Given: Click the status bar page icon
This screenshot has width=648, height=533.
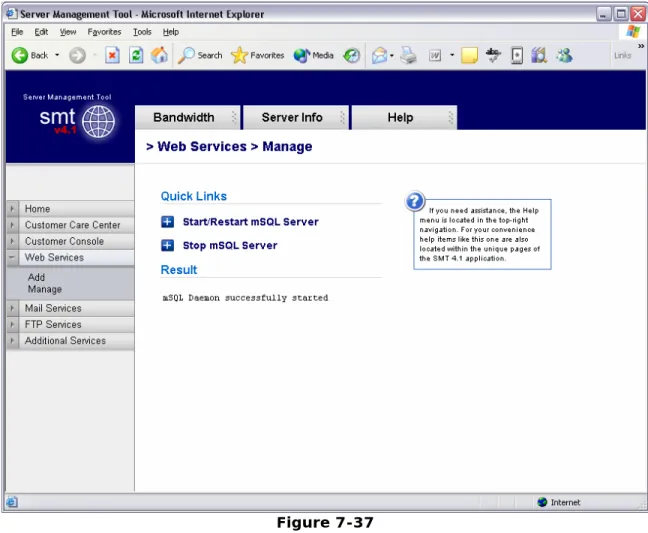Looking at the screenshot, I should tap(12, 502).
